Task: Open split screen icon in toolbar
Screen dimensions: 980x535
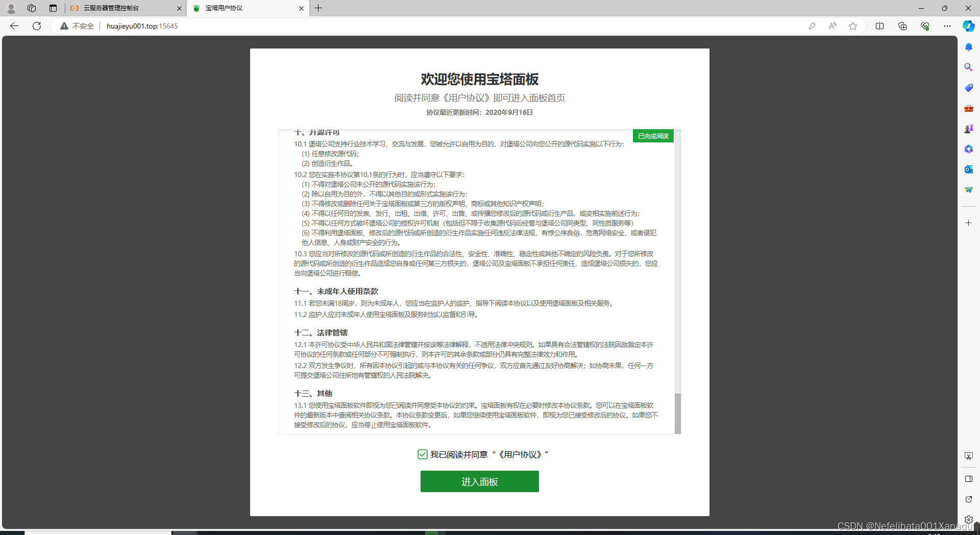Action: tap(879, 26)
